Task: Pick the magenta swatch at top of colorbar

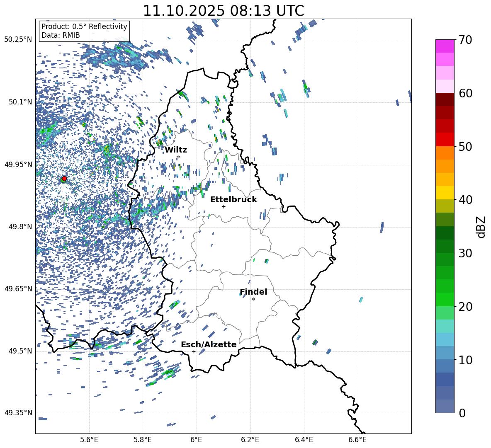Action: [x=445, y=46]
